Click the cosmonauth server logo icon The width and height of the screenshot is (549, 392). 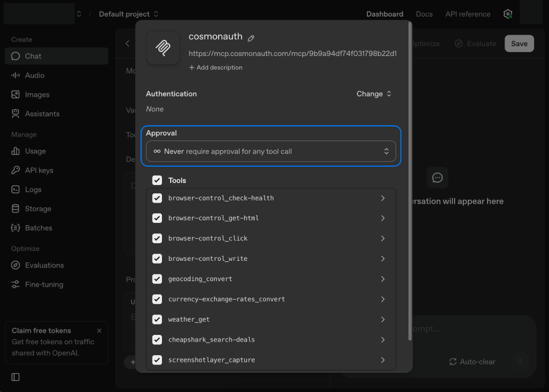point(163,48)
